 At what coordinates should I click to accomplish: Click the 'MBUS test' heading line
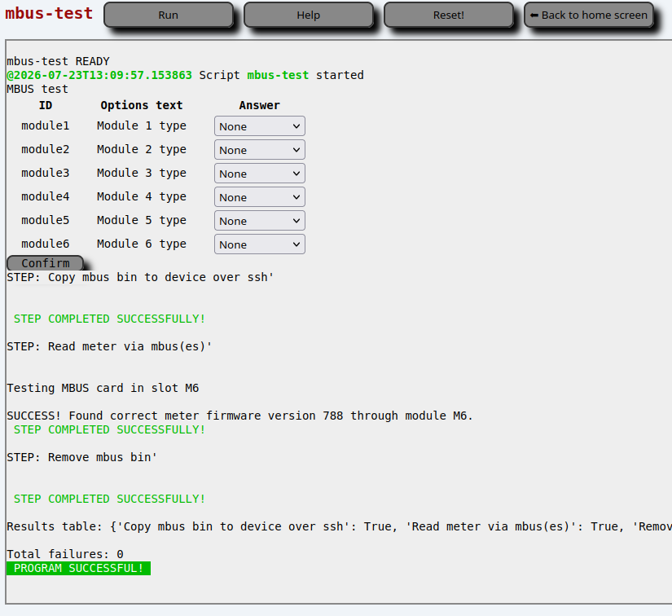(37, 89)
